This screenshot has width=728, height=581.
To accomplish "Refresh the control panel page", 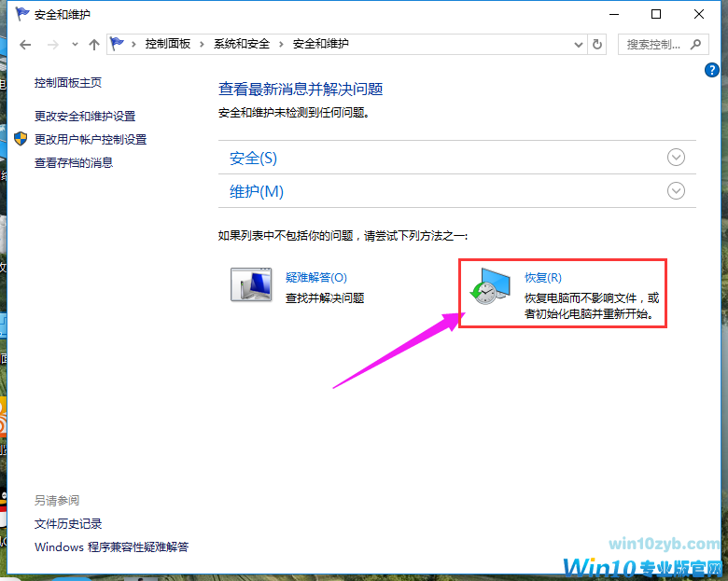I will click(597, 45).
